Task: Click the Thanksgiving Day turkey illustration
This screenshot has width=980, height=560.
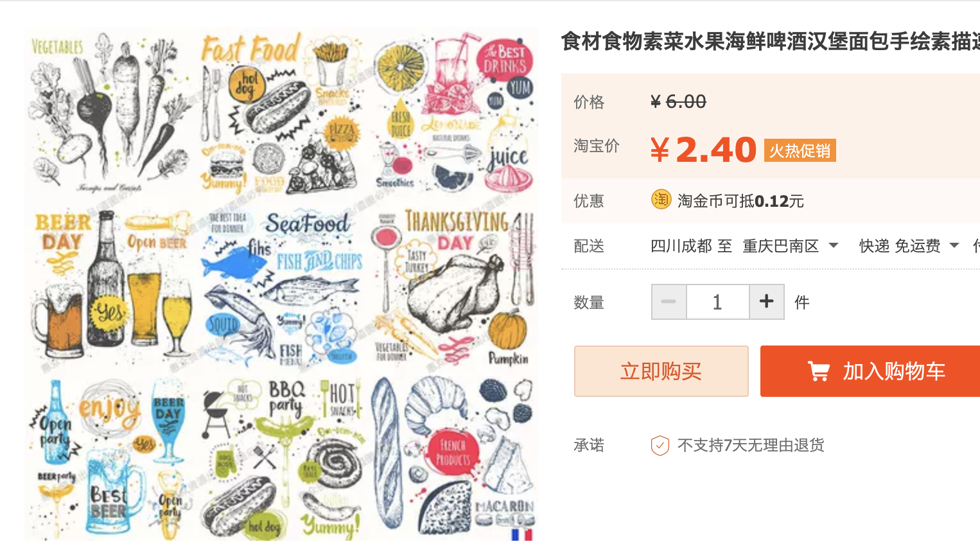Action: pyautogui.click(x=453, y=288)
